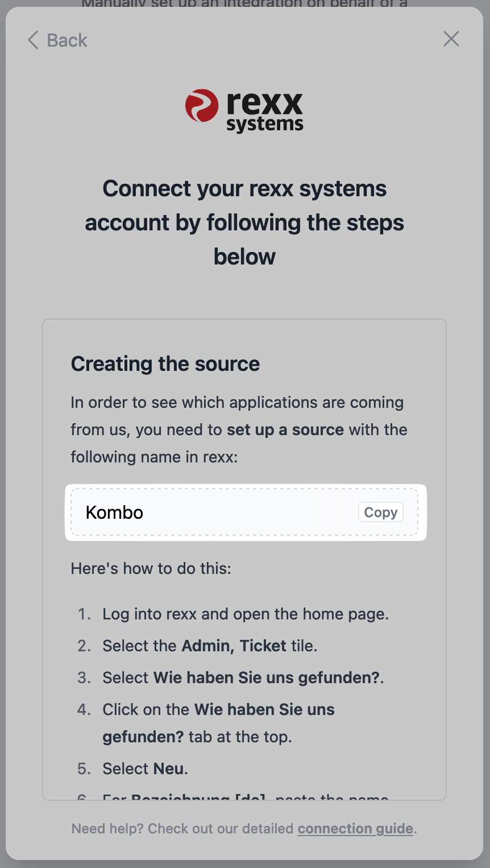Open the connection guide link
This screenshot has height=868, width=490.
(355, 829)
